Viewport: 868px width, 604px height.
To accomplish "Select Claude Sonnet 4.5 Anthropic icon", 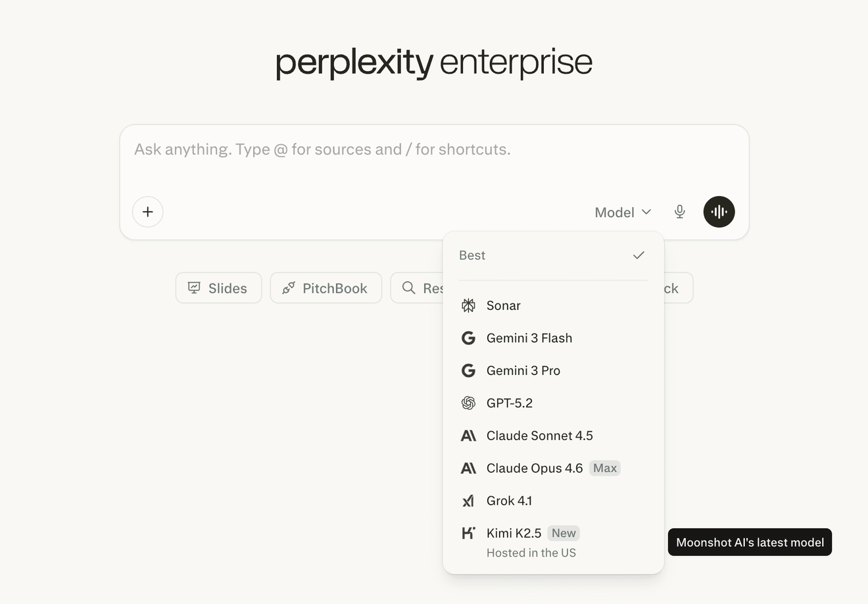I will [x=468, y=436].
